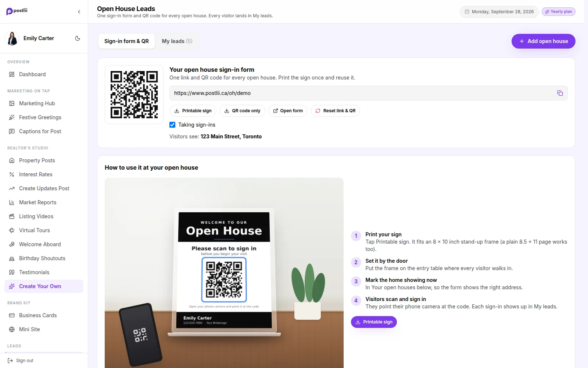Viewport: 588px width, 368px height.
Task: Click Reset link & QR
Action: (x=335, y=111)
